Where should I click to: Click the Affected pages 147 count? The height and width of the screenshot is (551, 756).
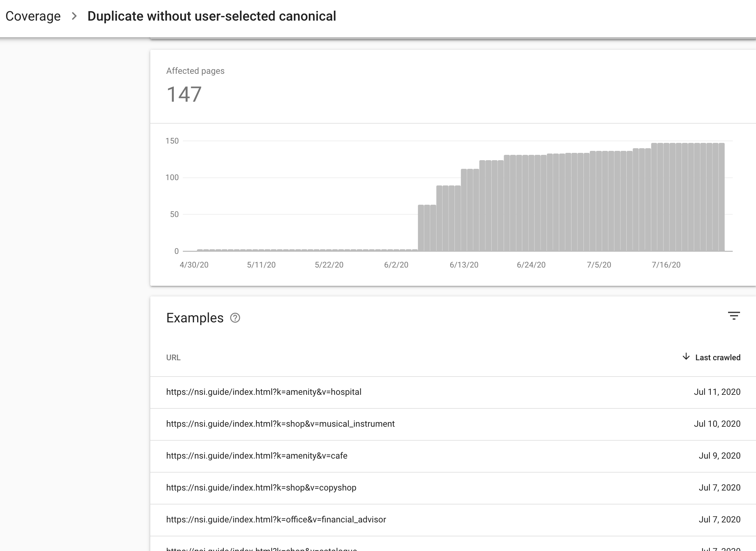point(184,94)
